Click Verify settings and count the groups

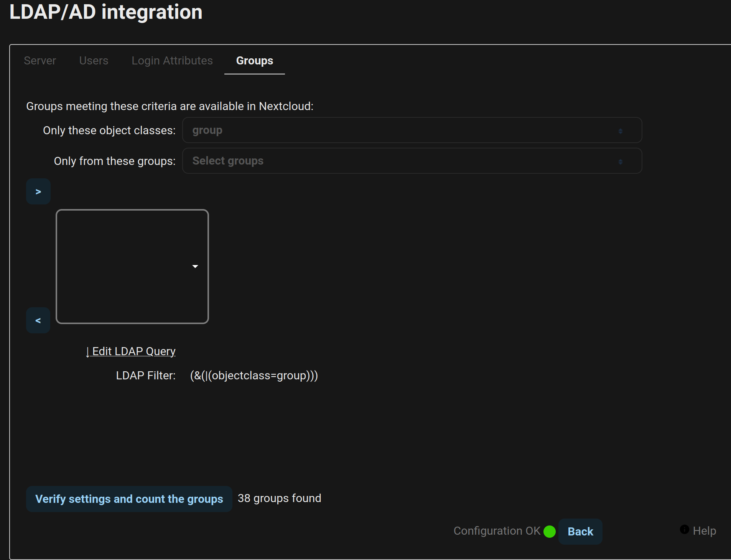129,499
